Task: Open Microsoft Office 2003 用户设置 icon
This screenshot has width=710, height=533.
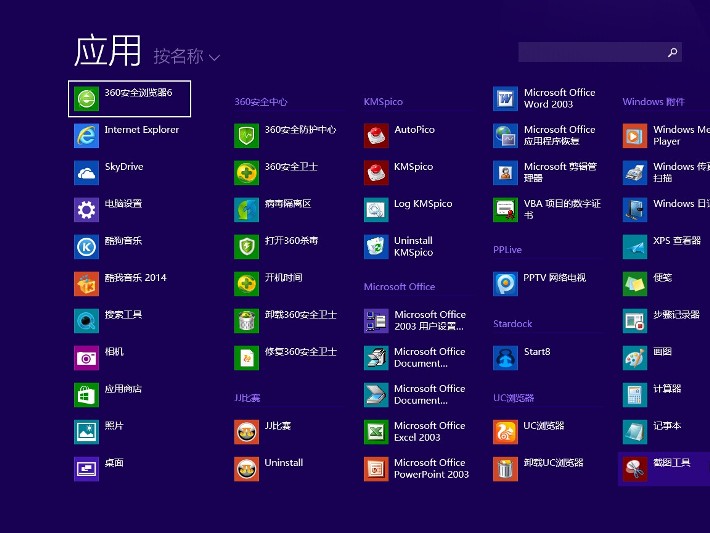Action: [x=376, y=321]
